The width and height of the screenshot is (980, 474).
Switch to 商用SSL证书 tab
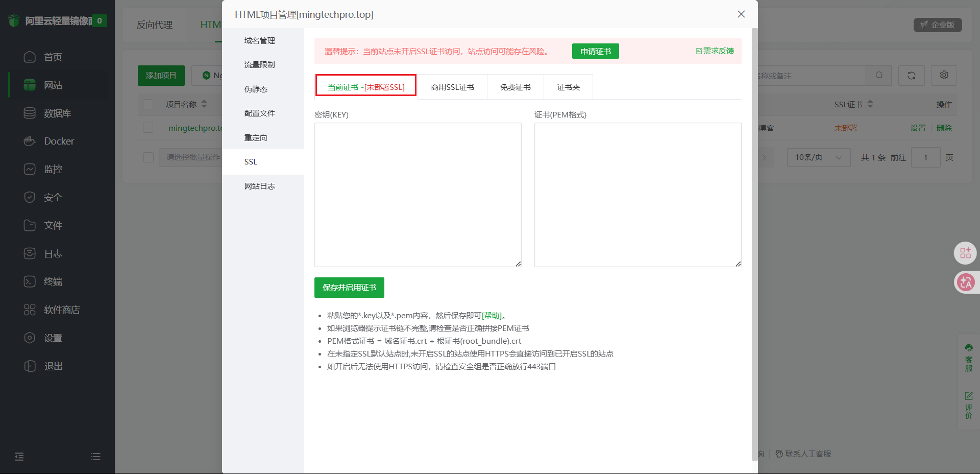(x=452, y=87)
